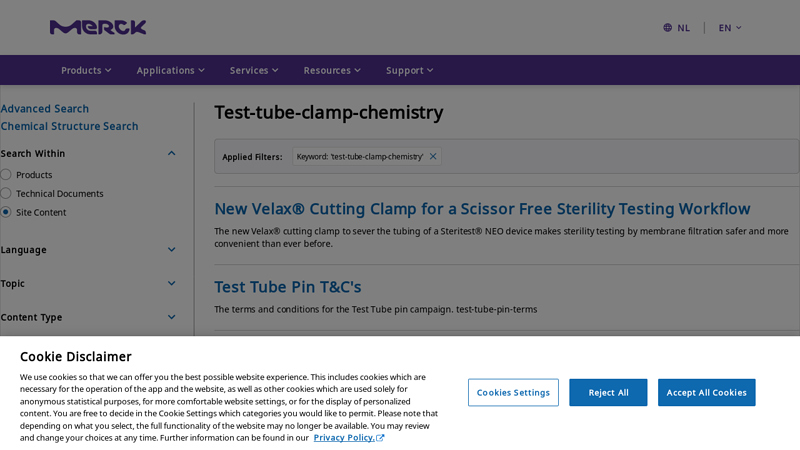The image size is (800, 450).
Task: Open the Products navigation menu
Action: [86, 70]
